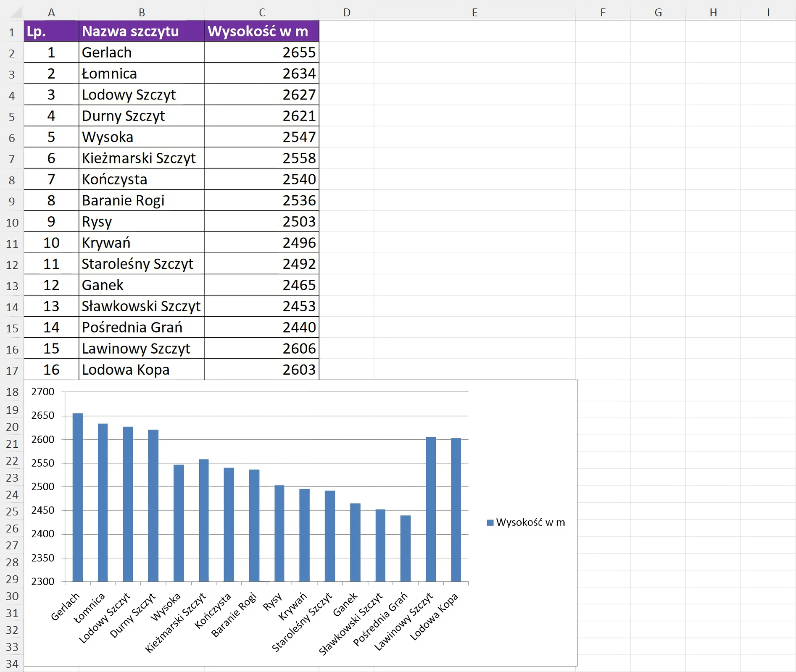
Task: Click the "Nazwa szczytu" table header cell
Action: click(142, 31)
